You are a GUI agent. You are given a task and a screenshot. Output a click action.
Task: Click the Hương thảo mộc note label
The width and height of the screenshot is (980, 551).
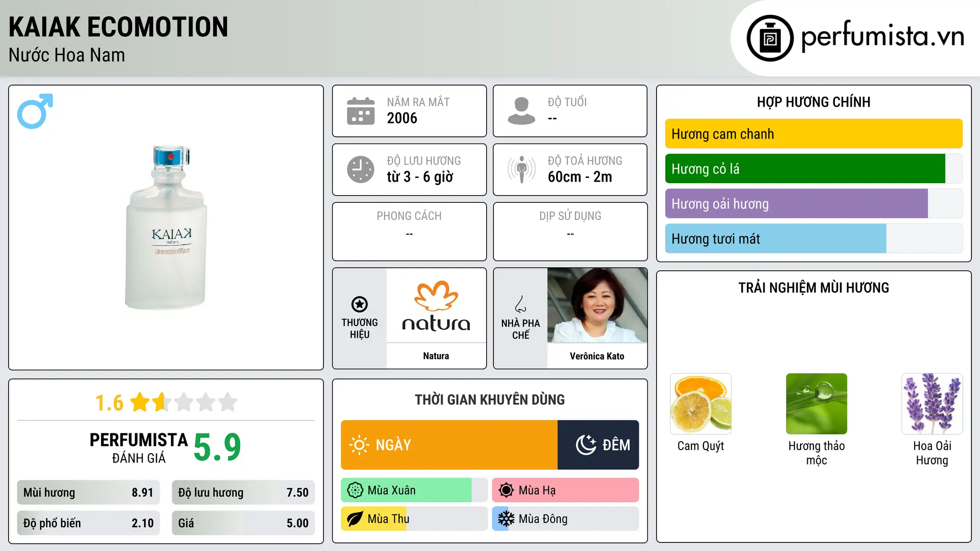[816, 453]
